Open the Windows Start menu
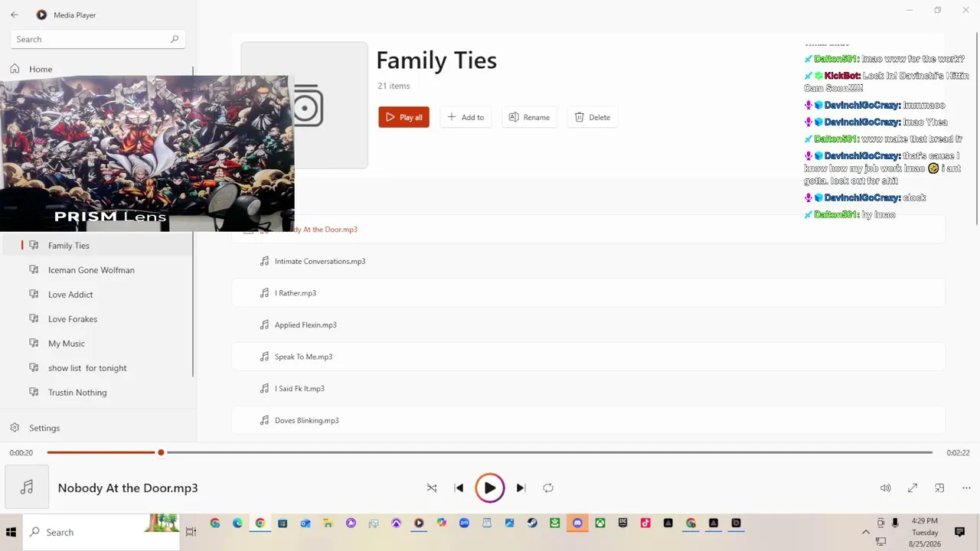The height and width of the screenshot is (551, 980). pyautogui.click(x=11, y=532)
